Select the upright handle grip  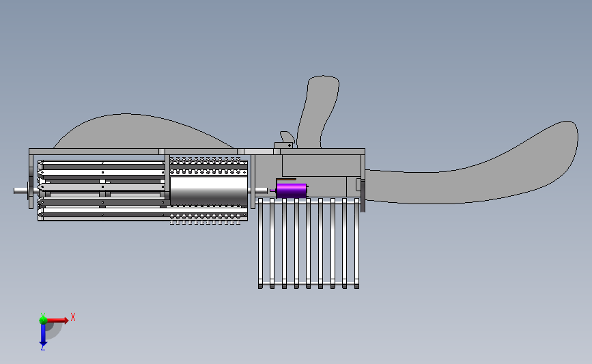(x=318, y=111)
